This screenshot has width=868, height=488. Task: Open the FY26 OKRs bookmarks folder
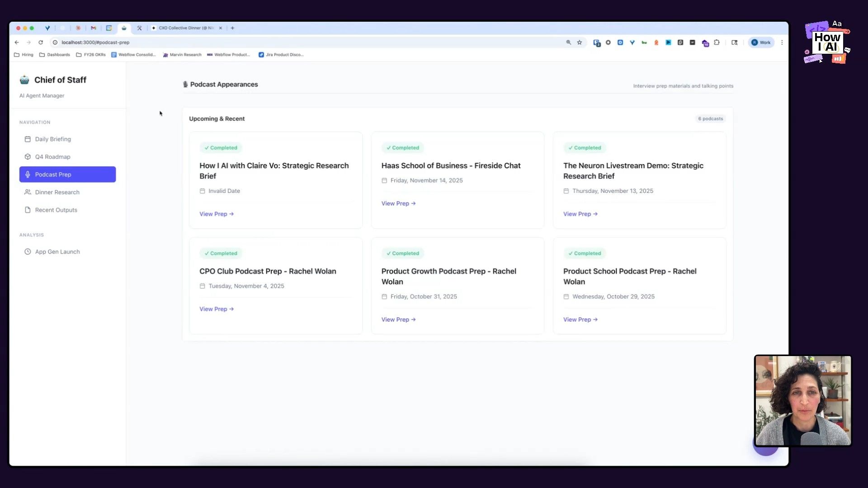pos(91,55)
